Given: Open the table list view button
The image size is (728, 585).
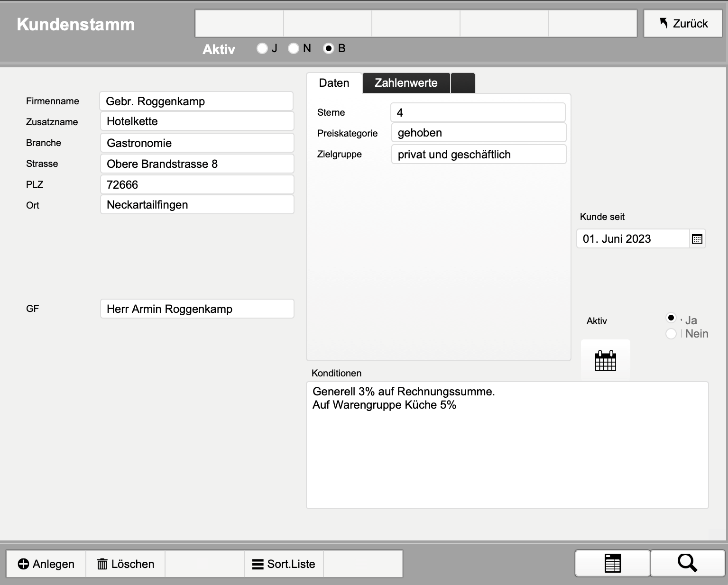Looking at the screenshot, I should coord(612,563).
